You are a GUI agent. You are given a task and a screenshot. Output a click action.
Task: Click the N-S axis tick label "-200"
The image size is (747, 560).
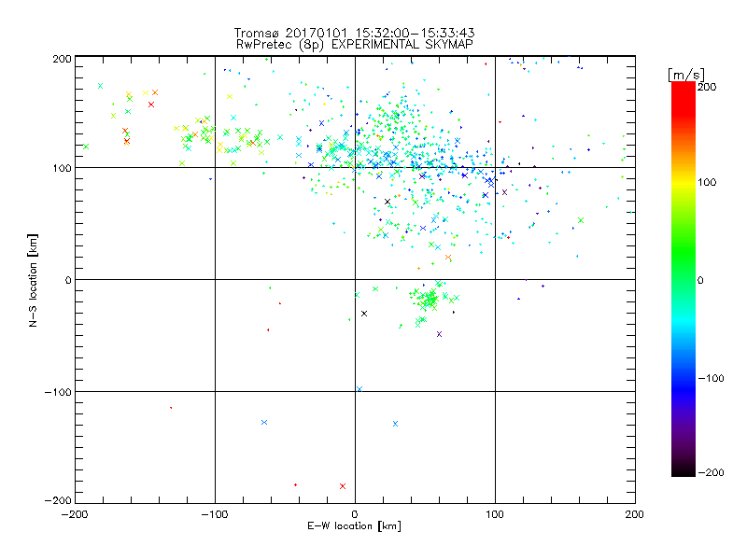(x=58, y=500)
